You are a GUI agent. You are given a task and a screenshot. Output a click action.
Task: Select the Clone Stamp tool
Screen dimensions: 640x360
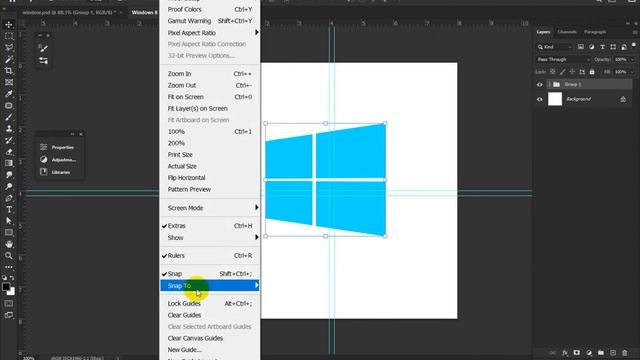click(x=9, y=129)
